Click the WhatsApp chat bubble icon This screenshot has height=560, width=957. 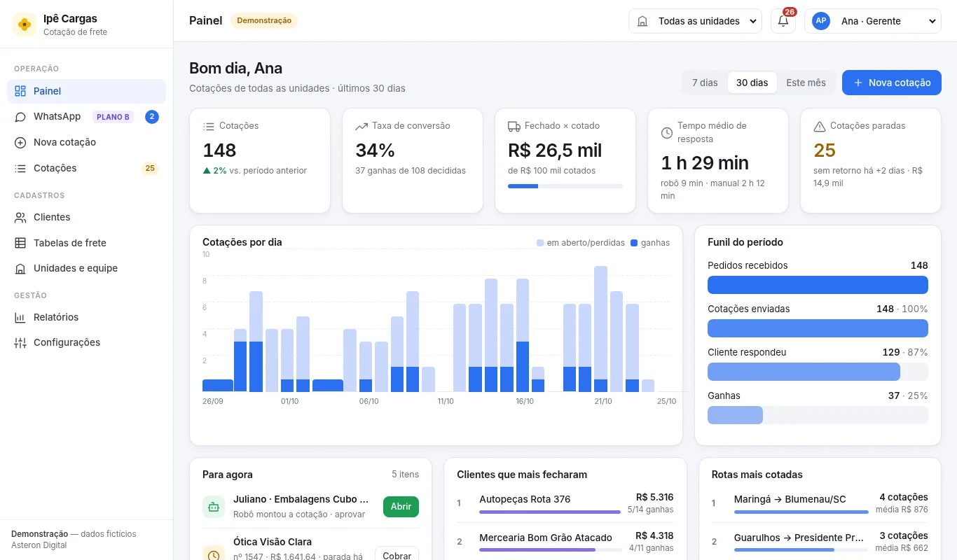point(20,117)
